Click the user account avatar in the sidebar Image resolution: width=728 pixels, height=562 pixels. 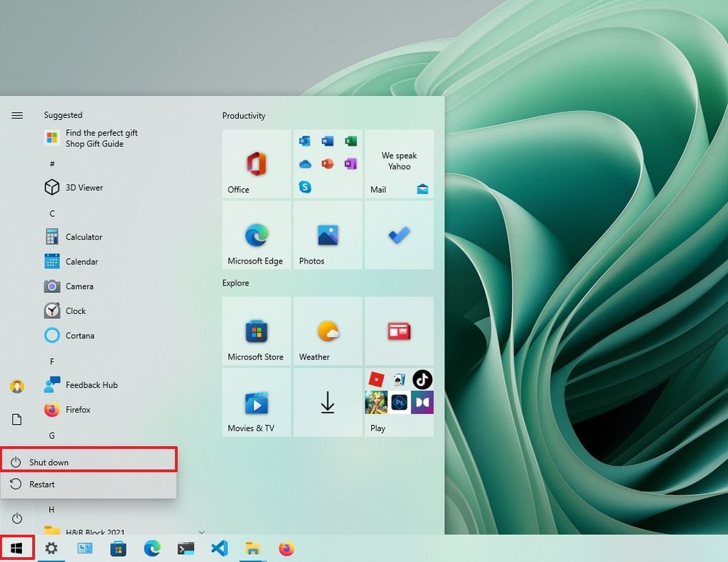[x=16, y=384]
